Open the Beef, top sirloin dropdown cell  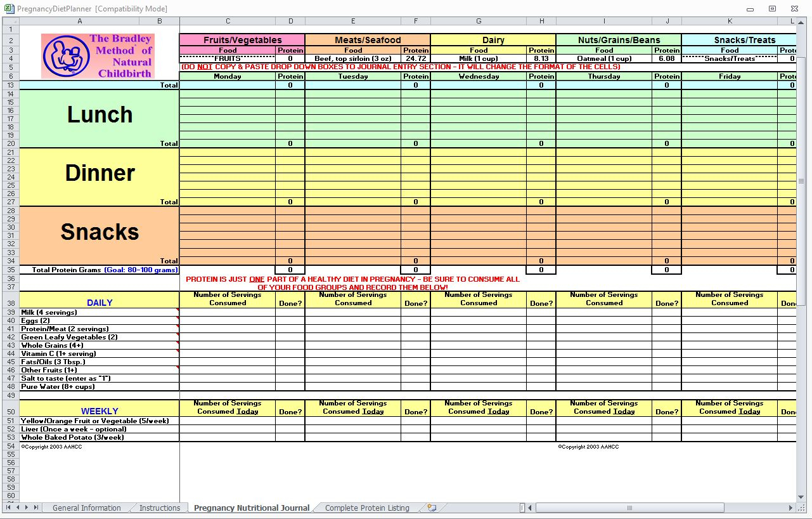click(x=353, y=58)
